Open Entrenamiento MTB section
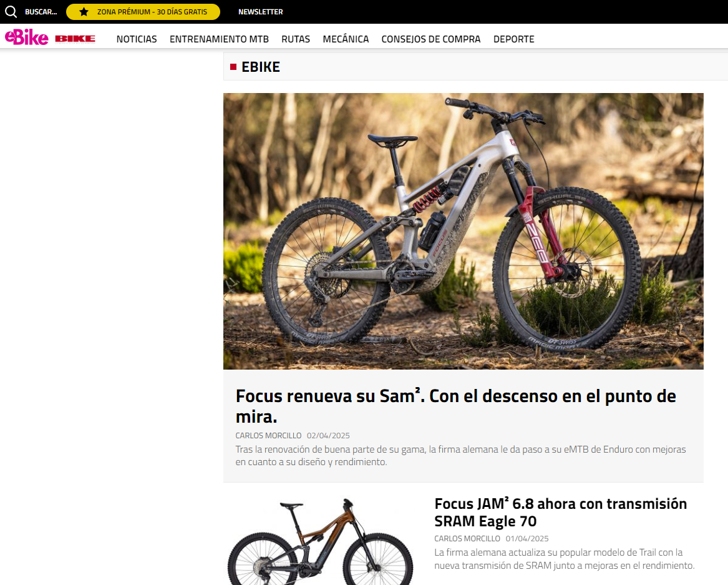 point(219,39)
